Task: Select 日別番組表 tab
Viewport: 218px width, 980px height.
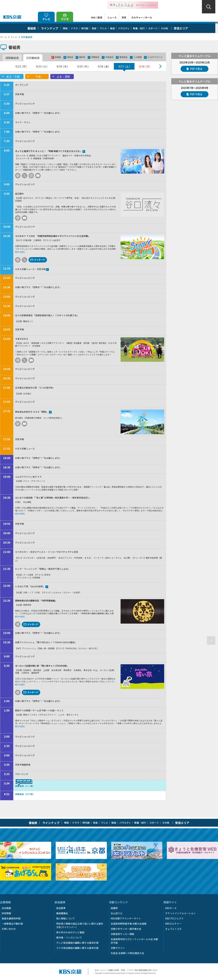Action: (x=33, y=58)
